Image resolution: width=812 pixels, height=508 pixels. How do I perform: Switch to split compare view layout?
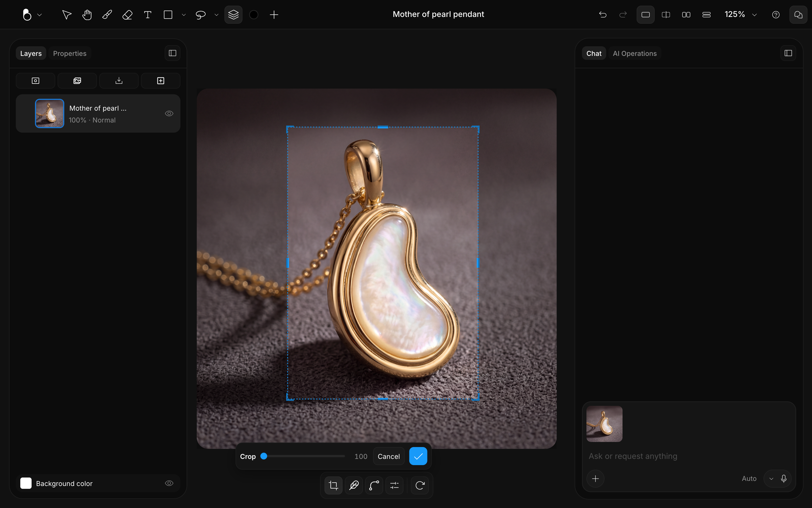666,15
